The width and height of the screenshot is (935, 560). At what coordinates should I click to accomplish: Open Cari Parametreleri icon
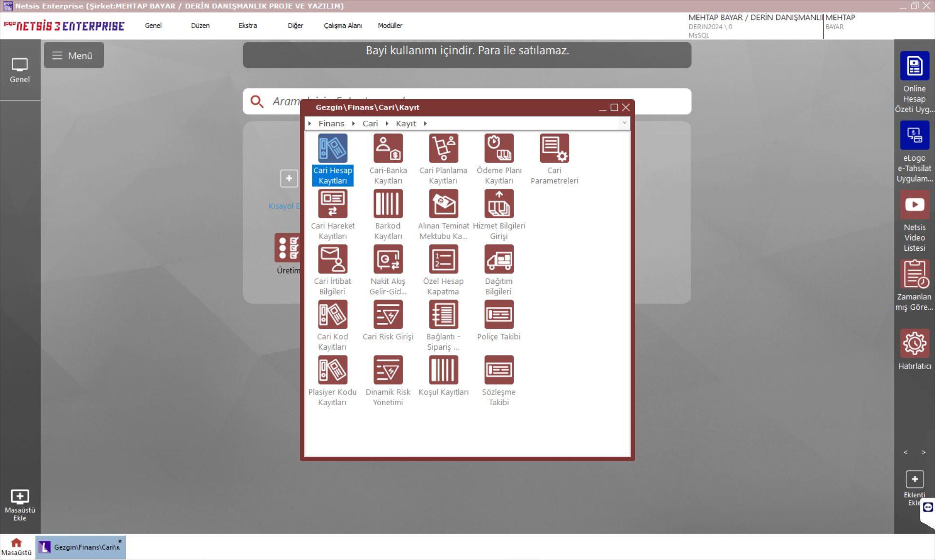point(554,149)
